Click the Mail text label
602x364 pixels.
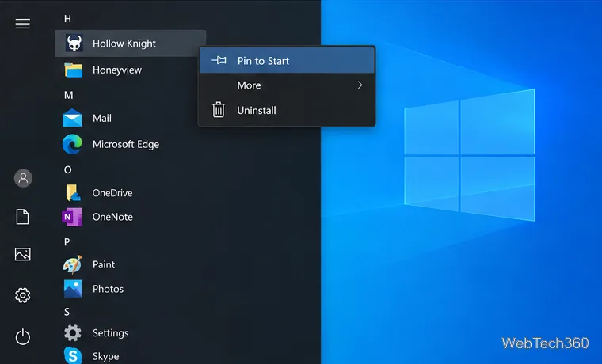coord(102,118)
